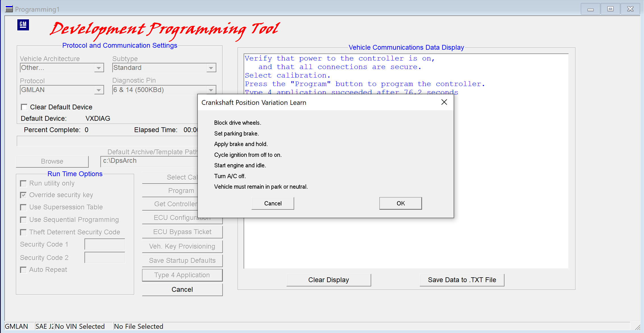Toggle Auto Repeat checkbox

[23, 270]
